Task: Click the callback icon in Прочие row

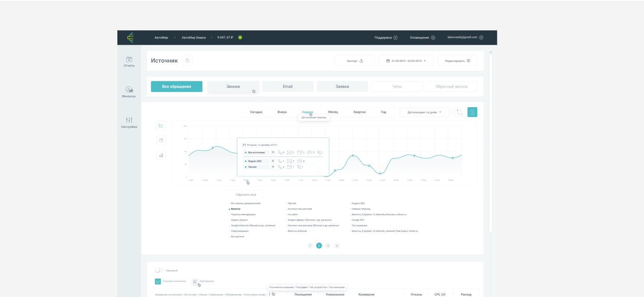Action: point(299,167)
